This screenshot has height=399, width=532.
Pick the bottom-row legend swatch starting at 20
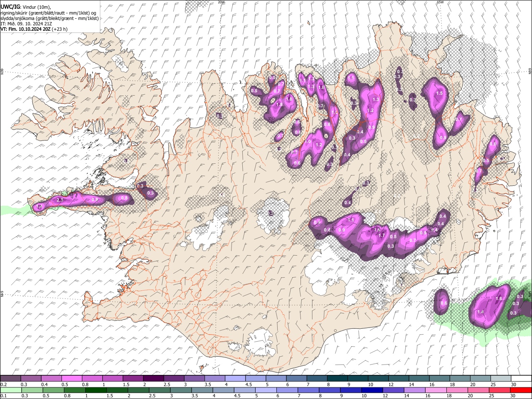coord(478,390)
